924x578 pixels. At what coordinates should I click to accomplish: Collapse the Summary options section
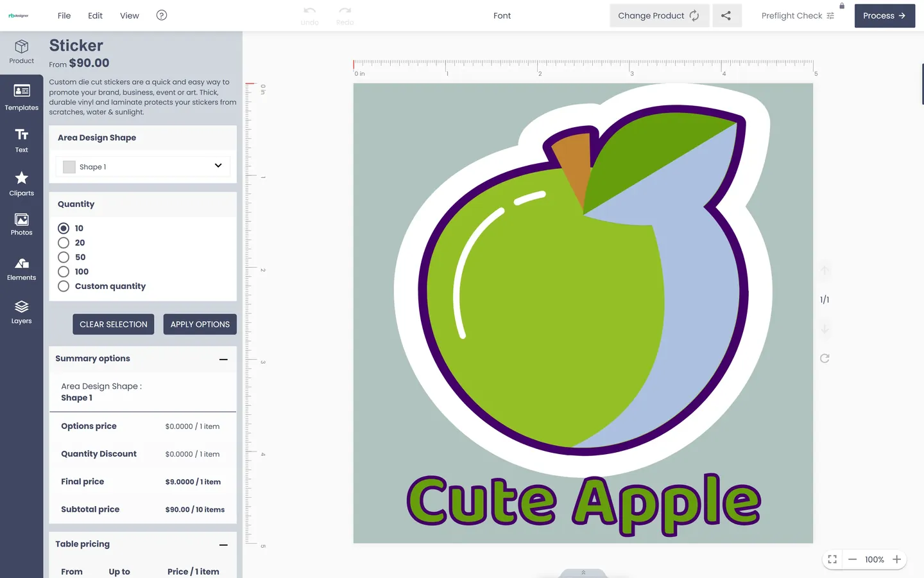tap(223, 360)
